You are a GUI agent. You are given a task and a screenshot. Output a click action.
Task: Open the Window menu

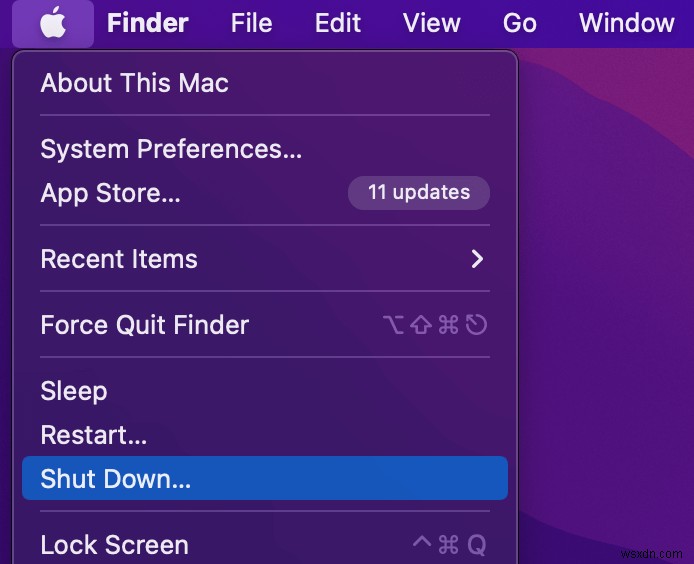coord(627,23)
